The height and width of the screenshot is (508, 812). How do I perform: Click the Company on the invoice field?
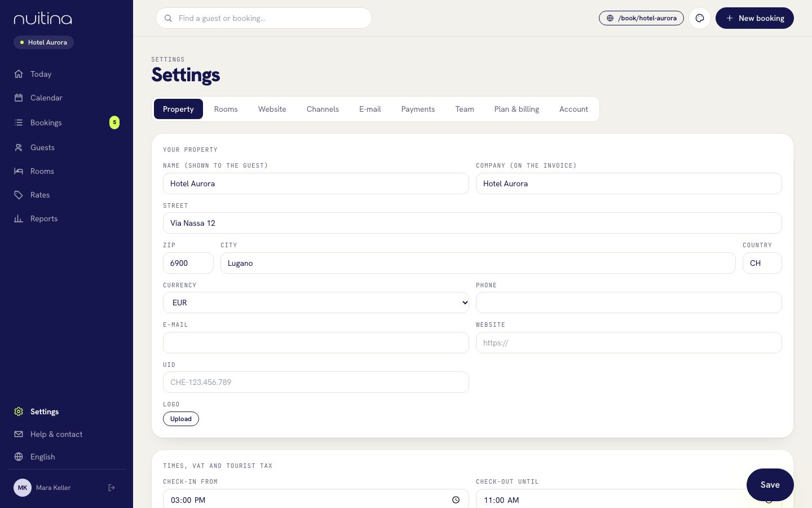coord(629,183)
